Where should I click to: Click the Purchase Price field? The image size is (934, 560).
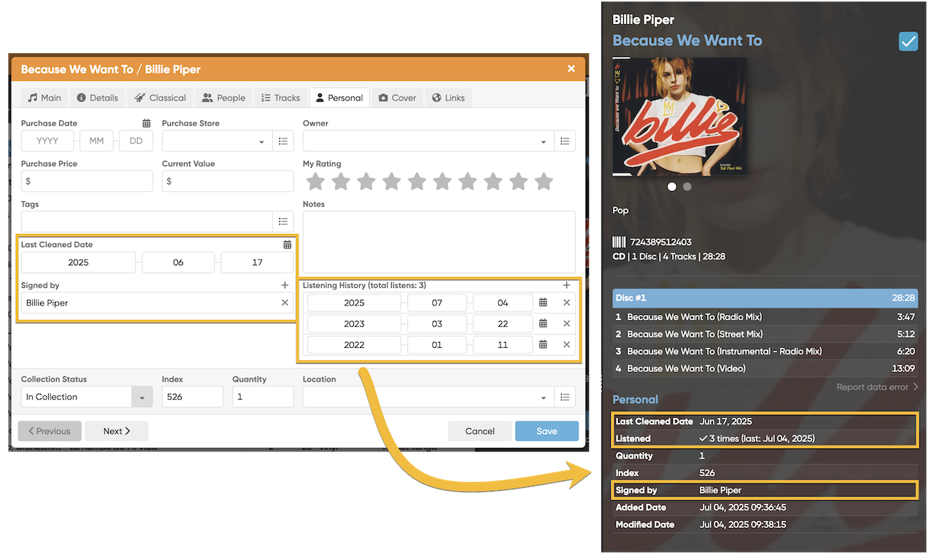click(x=87, y=182)
